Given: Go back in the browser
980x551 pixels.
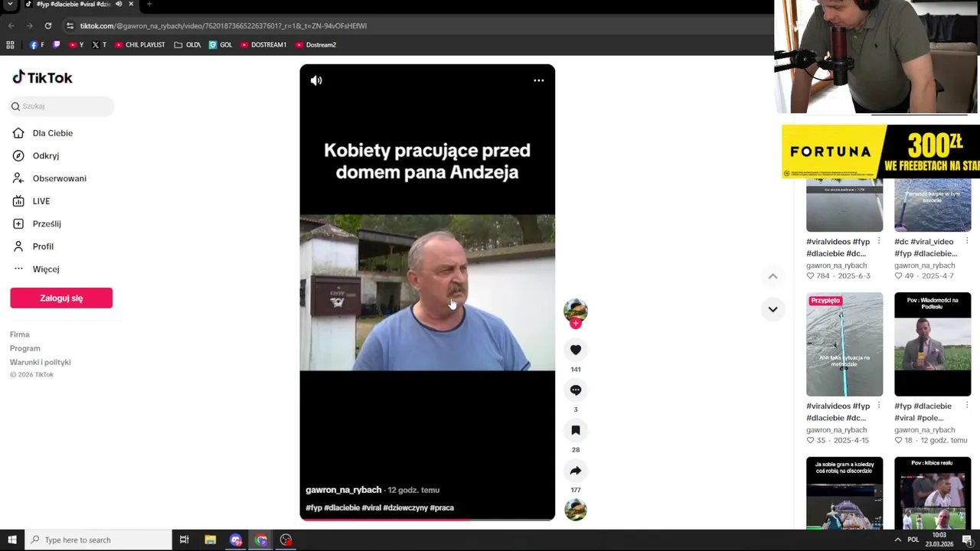Looking at the screenshot, I should (x=11, y=26).
